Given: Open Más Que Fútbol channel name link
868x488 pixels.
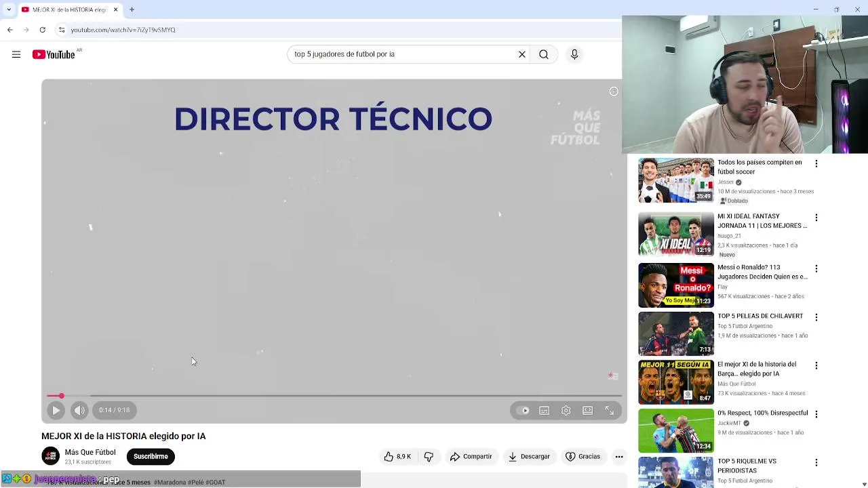Looking at the screenshot, I should (x=90, y=452).
